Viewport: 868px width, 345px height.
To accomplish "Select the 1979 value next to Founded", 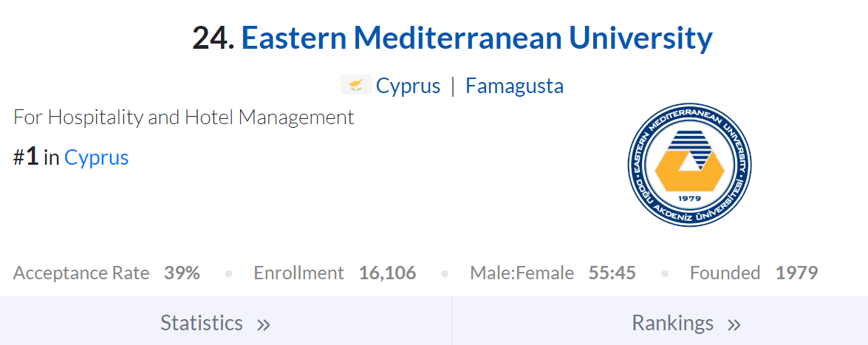I will tap(796, 273).
